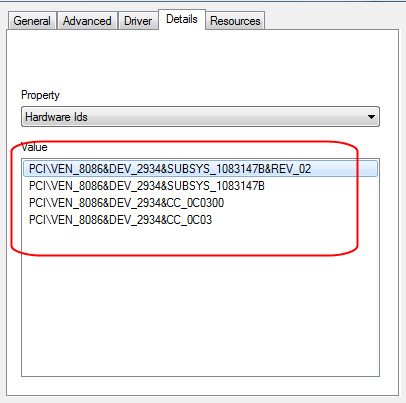Open the Hardware Ids property dropdown

point(200,117)
